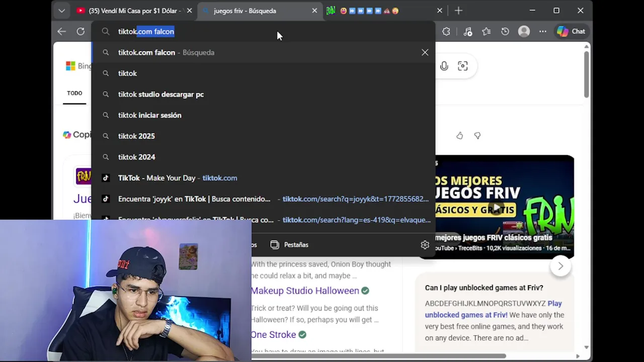Open address bar suggestion settings gear
The width and height of the screenshot is (644, 362).
[x=425, y=245]
